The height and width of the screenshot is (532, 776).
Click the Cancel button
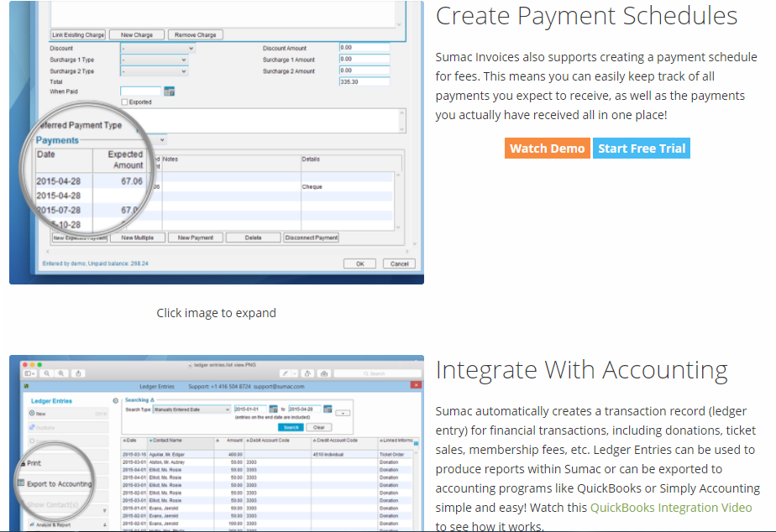[x=400, y=264]
